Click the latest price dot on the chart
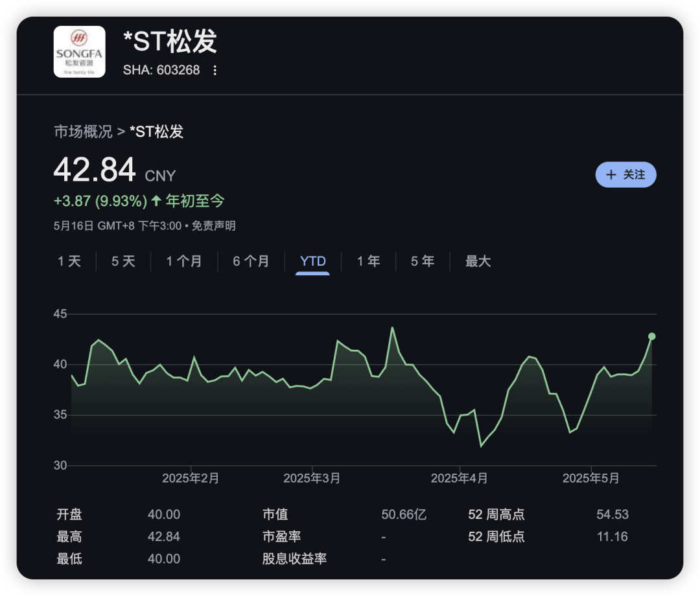Viewport: 700px width, 596px height. pos(652,336)
